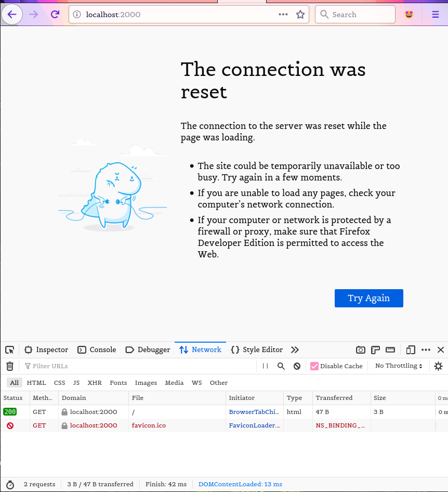Expand more developer tools tabs chevron
This screenshot has height=492, width=448.
pos(295,350)
